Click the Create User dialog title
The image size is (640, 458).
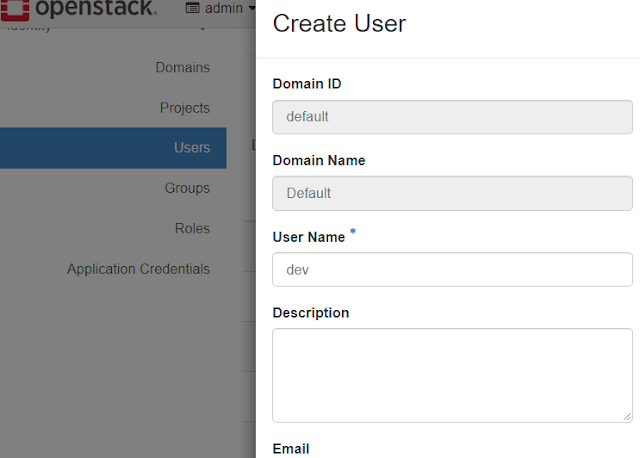coord(339,24)
